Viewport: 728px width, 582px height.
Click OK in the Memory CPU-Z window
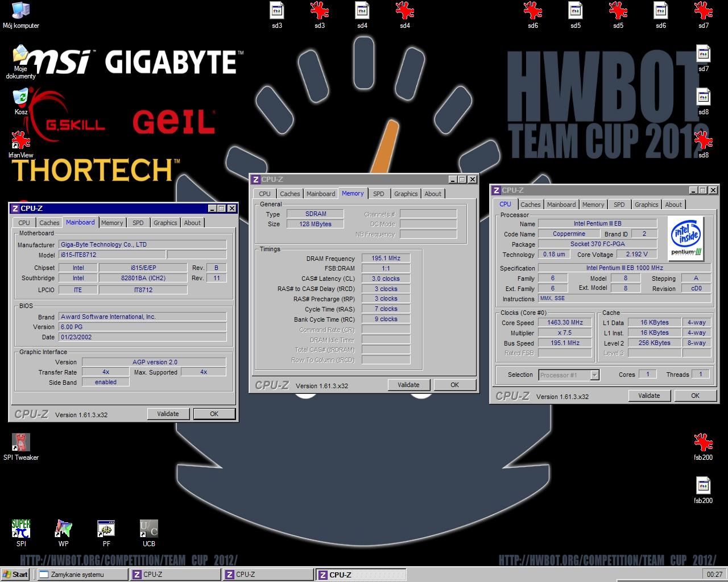(x=454, y=385)
